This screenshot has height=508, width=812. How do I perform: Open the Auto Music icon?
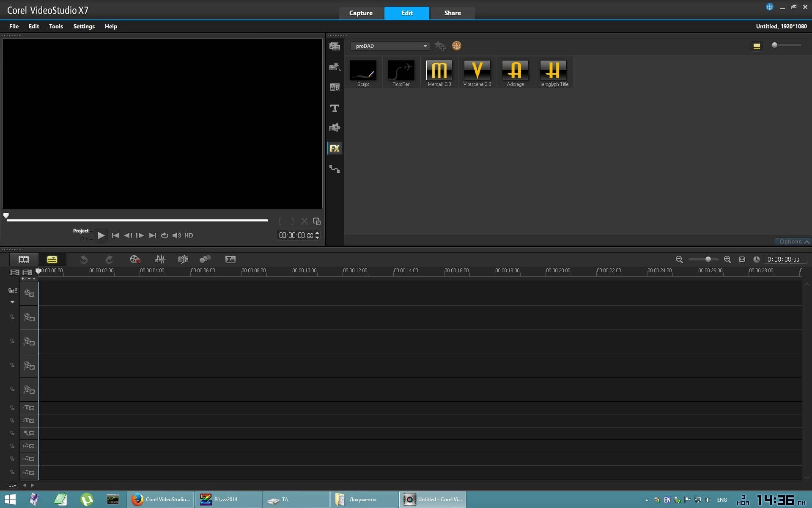183,259
